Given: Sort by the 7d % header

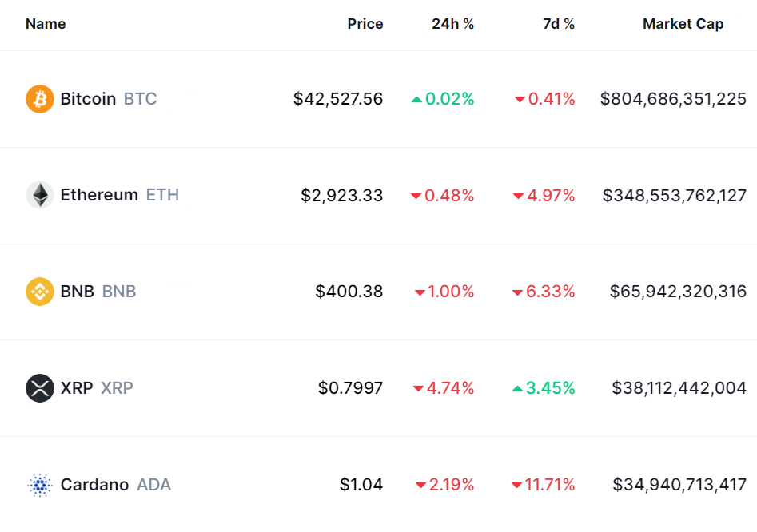Looking at the screenshot, I should point(558,24).
